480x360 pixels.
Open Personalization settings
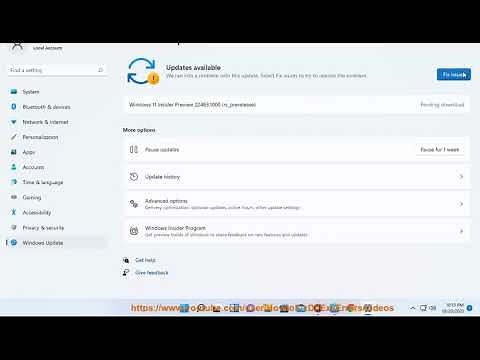pos(40,137)
